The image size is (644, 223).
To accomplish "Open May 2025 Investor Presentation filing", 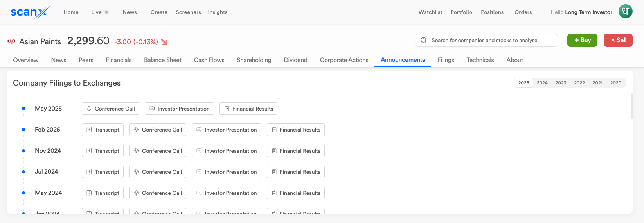I will click(x=179, y=109).
